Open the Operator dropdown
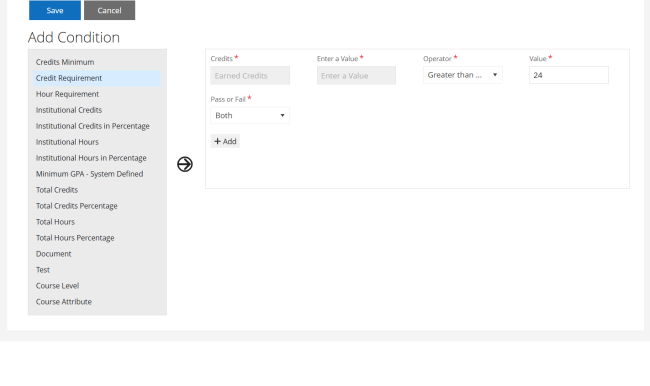Screen dimensions: 650x386 tap(463, 75)
